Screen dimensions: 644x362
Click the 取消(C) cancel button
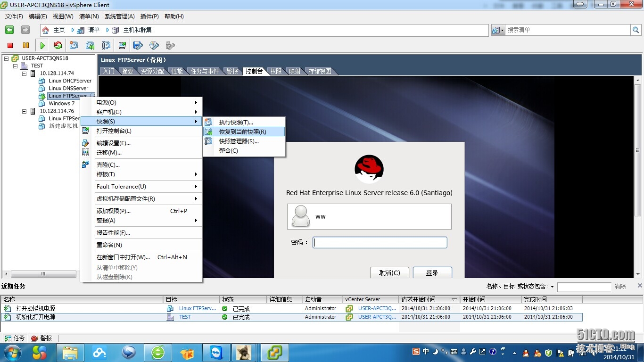click(x=390, y=272)
